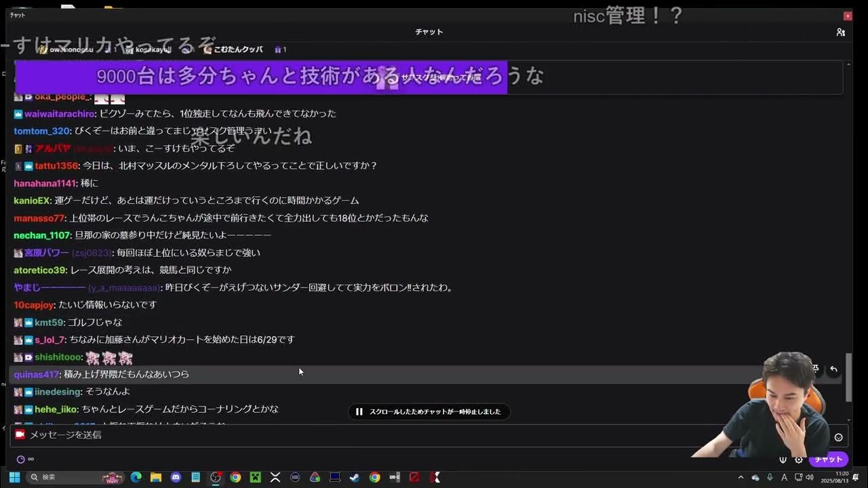Image resolution: width=868 pixels, height=488 pixels.
Task: Open quinas417's user card
Action: (36, 374)
